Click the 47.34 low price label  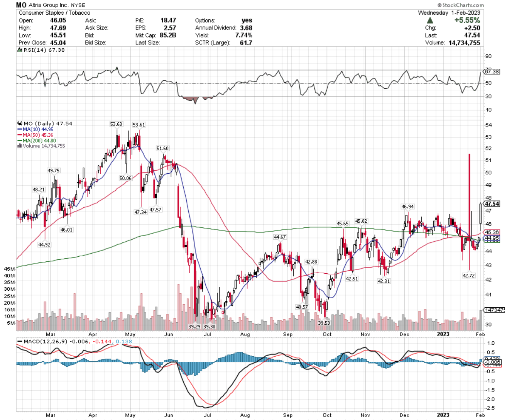(140, 212)
